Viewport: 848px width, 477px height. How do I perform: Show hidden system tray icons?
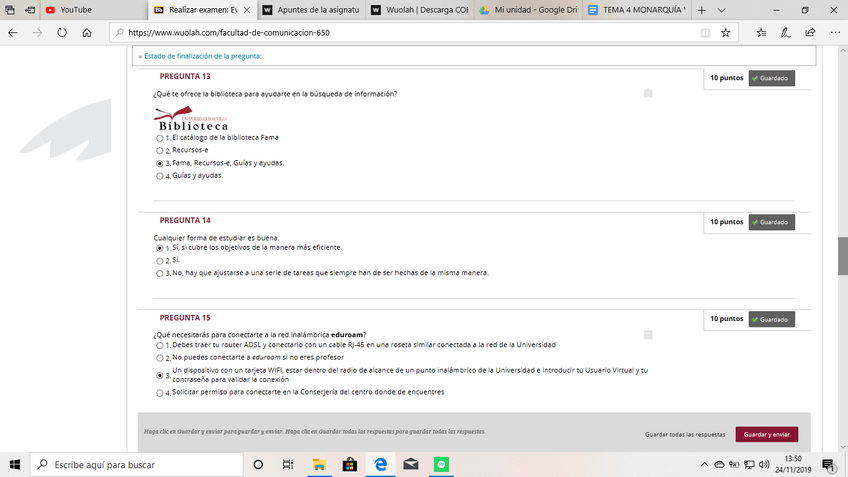704,465
